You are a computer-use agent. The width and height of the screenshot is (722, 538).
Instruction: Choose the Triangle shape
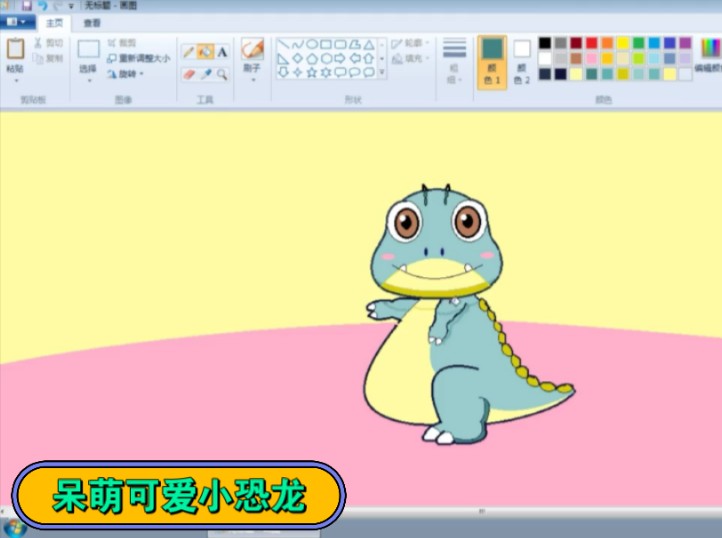pos(369,44)
